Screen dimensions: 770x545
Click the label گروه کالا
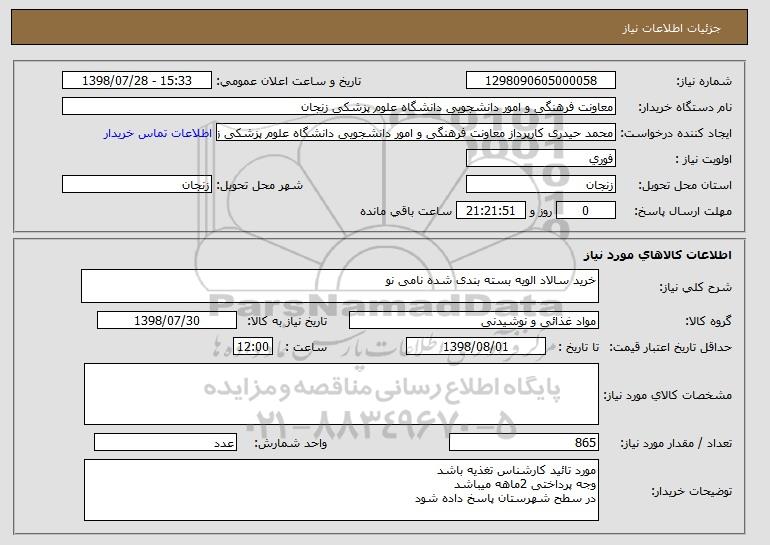709,321
